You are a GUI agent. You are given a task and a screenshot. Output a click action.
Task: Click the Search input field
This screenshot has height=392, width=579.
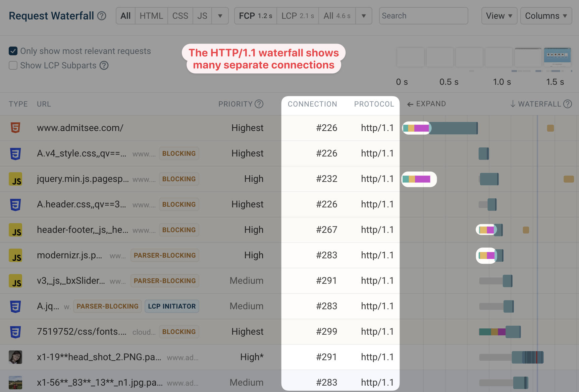tap(423, 16)
